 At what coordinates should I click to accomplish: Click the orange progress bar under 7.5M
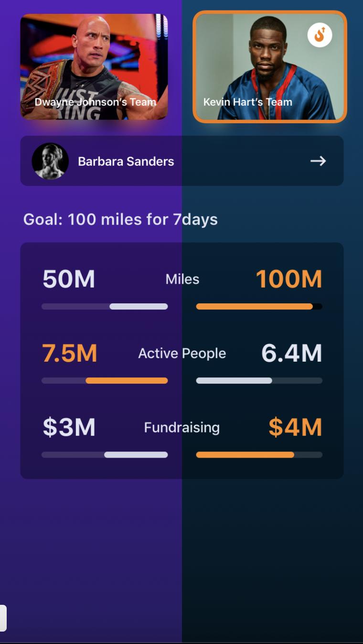[x=105, y=381]
